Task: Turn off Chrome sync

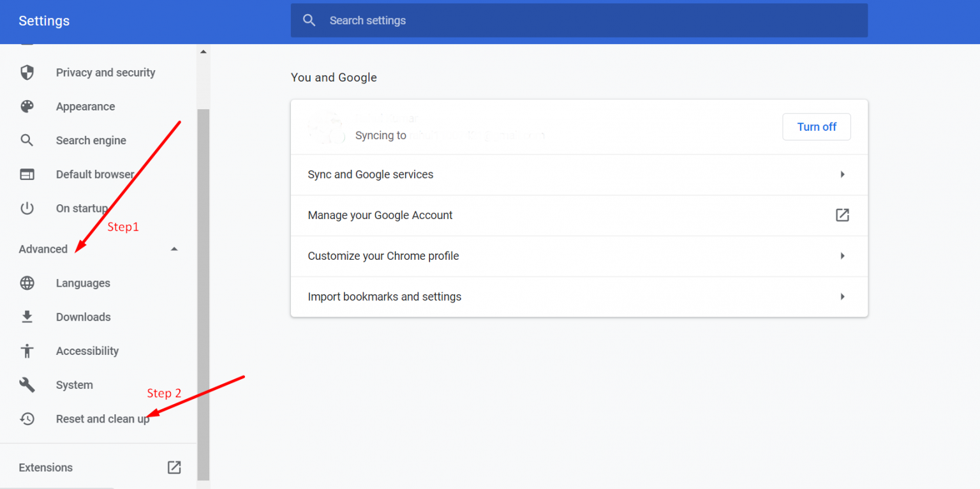Action: 817,126
